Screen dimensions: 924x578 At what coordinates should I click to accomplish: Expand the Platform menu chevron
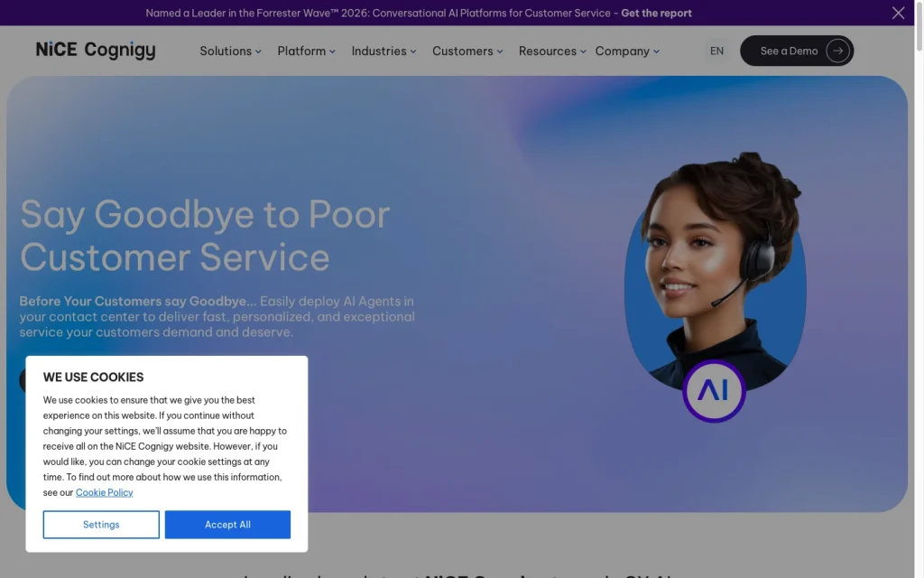(332, 51)
